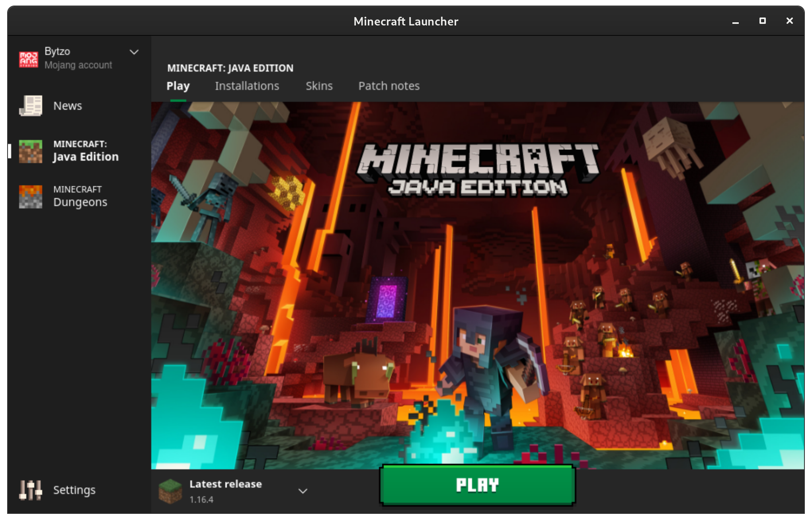
Task: Go to News in the sidebar
Action: point(68,106)
